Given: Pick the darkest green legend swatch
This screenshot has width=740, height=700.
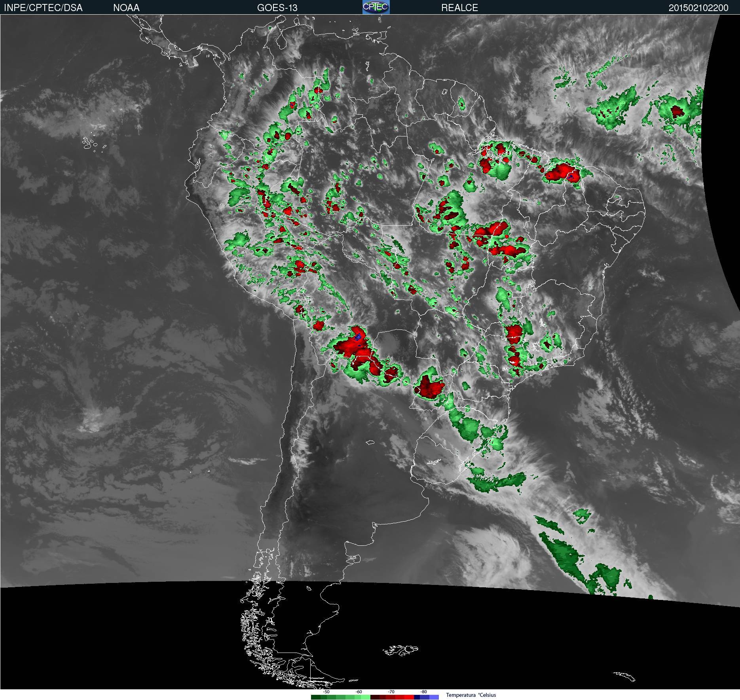Looking at the screenshot, I should coord(316,697).
